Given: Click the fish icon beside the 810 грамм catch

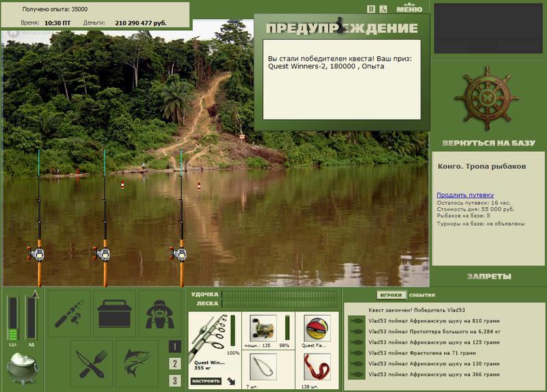Looking at the screenshot, I should click(356, 321).
